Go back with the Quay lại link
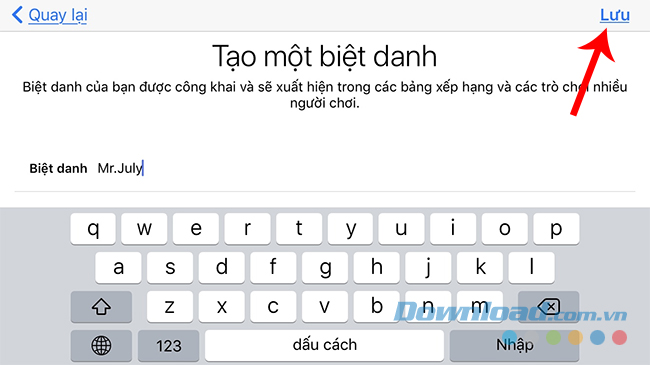 (58, 15)
